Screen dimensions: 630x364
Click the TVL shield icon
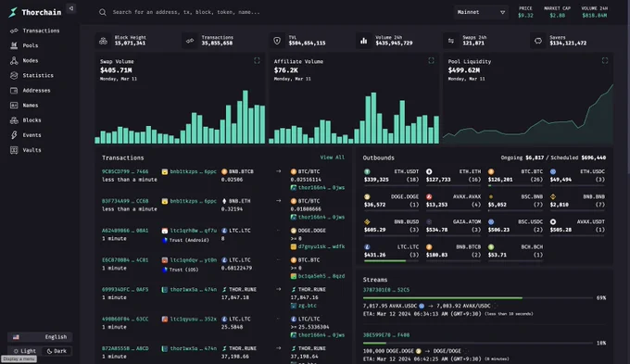(x=277, y=40)
